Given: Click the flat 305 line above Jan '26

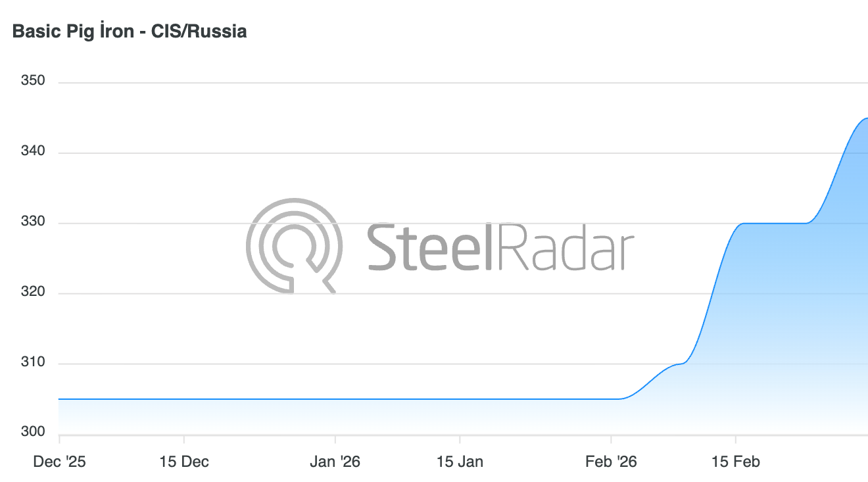Looking at the screenshot, I should [335, 399].
